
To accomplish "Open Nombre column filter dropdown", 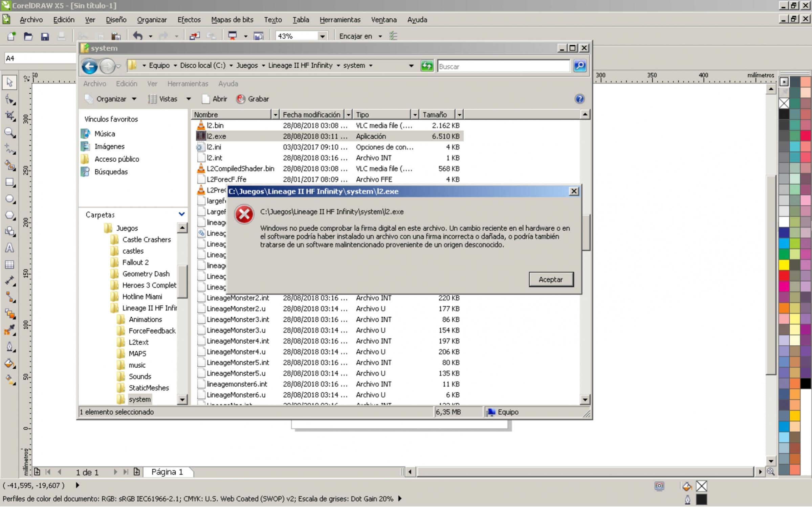I will [x=275, y=115].
